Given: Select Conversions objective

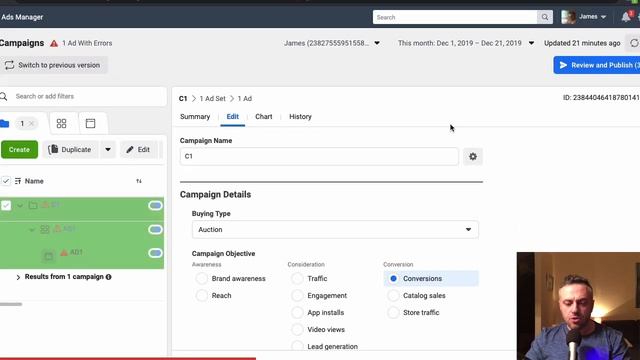Looking at the screenshot, I should coord(393,278).
